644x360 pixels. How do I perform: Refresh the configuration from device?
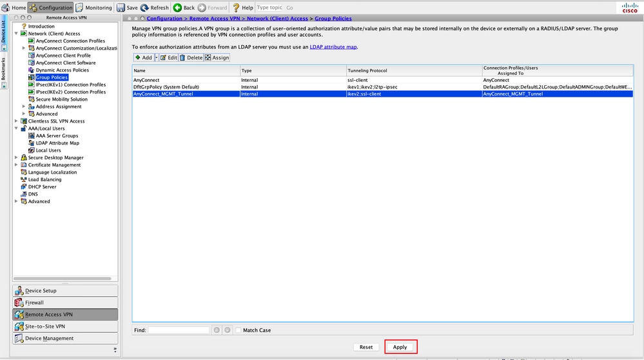tap(155, 7)
